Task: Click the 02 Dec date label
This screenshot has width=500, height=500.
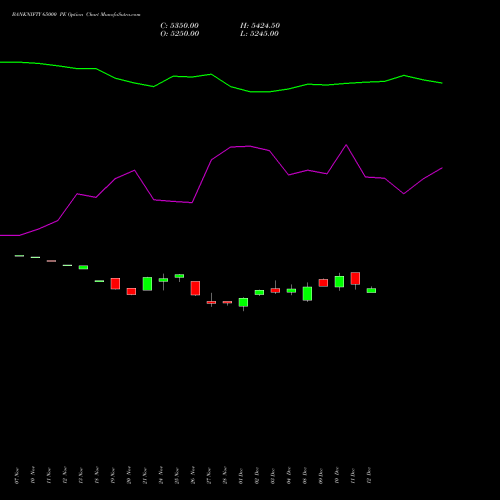Action: pyautogui.click(x=257, y=476)
